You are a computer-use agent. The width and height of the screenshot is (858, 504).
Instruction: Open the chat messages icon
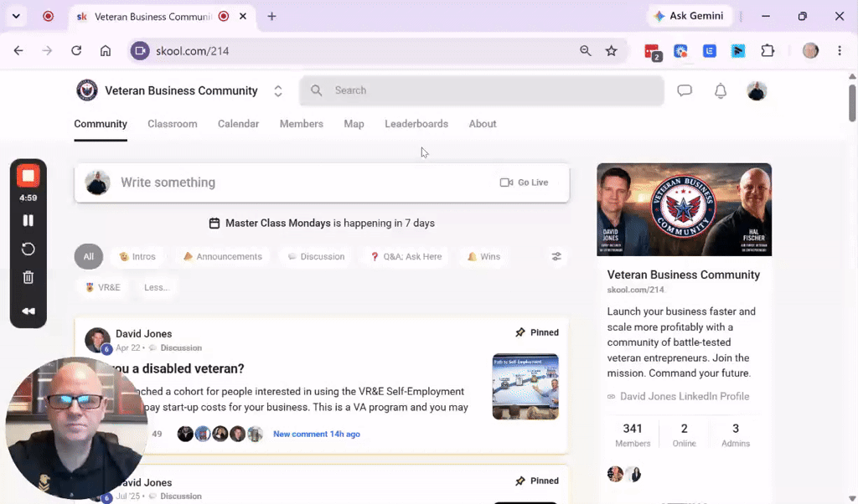point(685,90)
